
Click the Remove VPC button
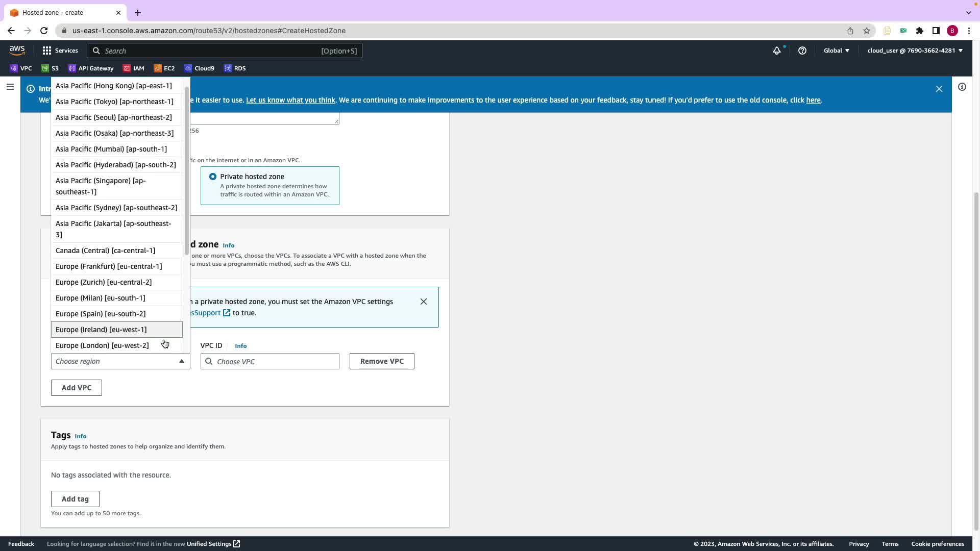click(x=381, y=361)
